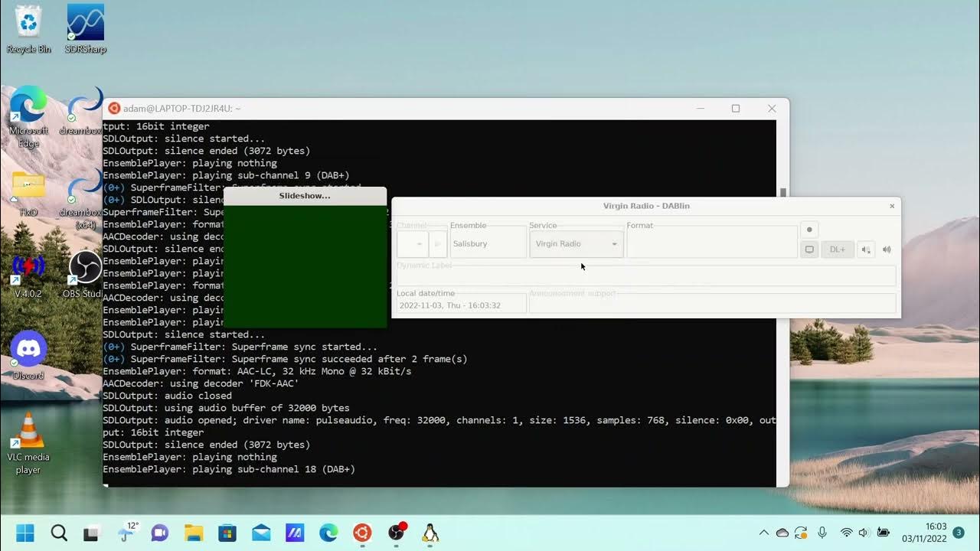This screenshot has height=551, width=980.
Task: Click the green slideshow image area
Action: [x=305, y=266]
